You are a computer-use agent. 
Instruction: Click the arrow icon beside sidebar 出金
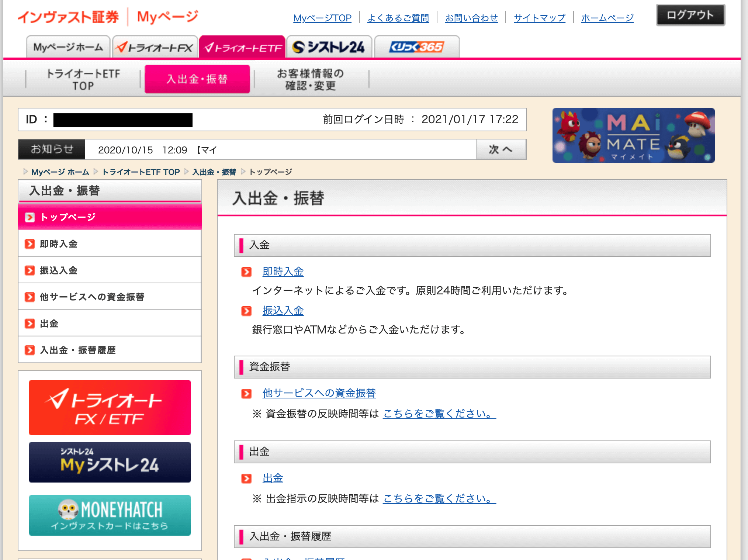point(30,324)
